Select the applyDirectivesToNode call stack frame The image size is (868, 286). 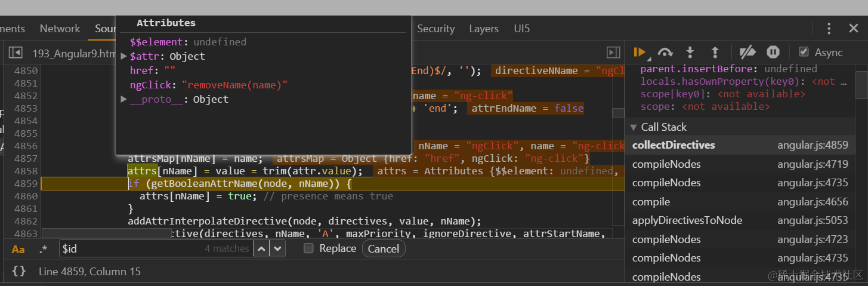pos(740,220)
